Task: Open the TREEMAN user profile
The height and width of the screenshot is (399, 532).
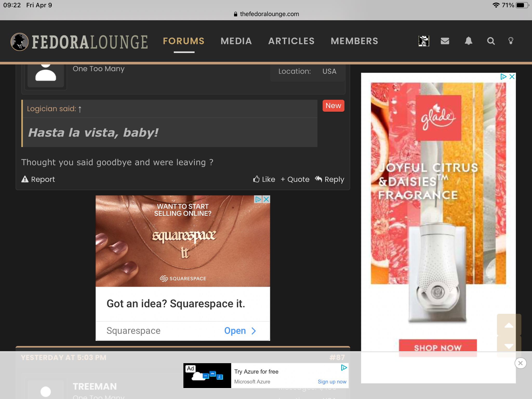Action: (x=95, y=386)
